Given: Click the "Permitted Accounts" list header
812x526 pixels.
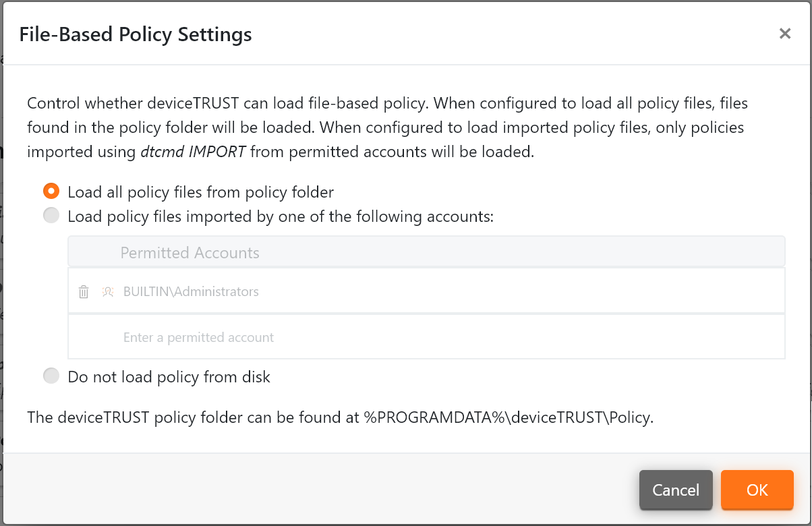Looking at the screenshot, I should [190, 252].
